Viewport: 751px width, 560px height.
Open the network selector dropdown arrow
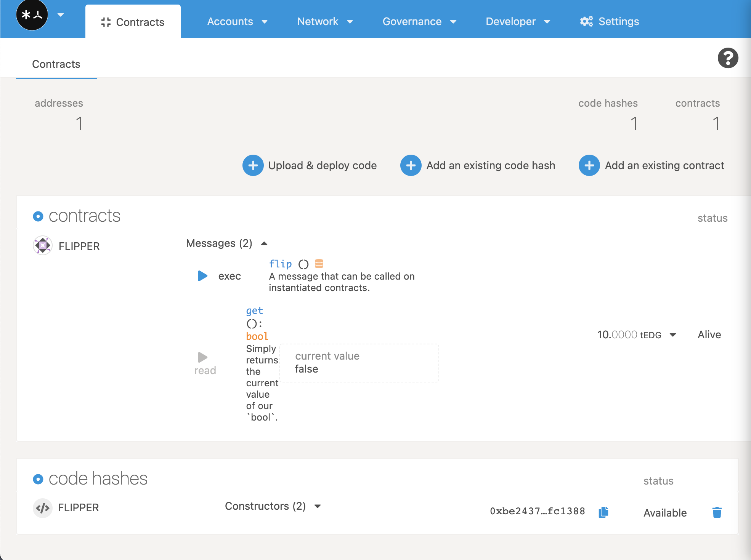[x=61, y=15]
